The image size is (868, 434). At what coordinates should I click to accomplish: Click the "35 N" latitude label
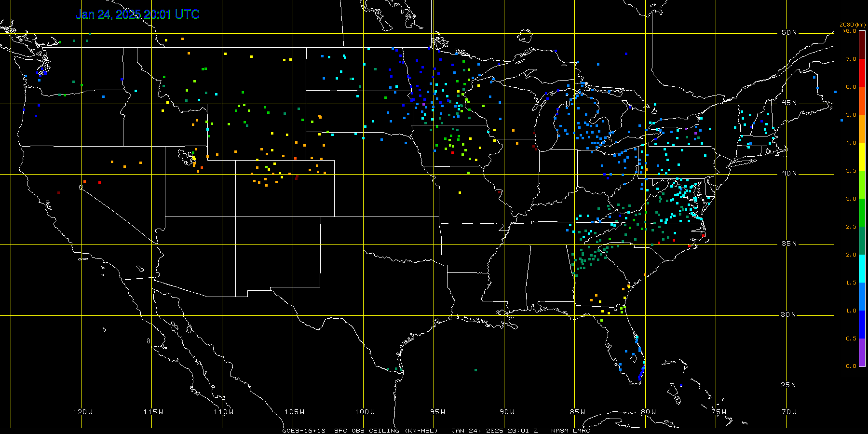tap(789, 244)
